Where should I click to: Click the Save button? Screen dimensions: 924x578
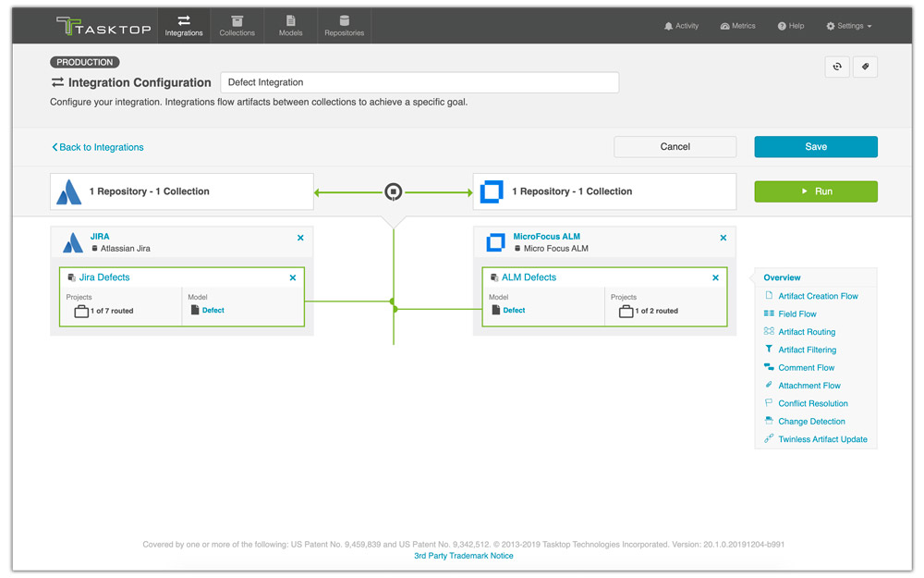pos(816,147)
